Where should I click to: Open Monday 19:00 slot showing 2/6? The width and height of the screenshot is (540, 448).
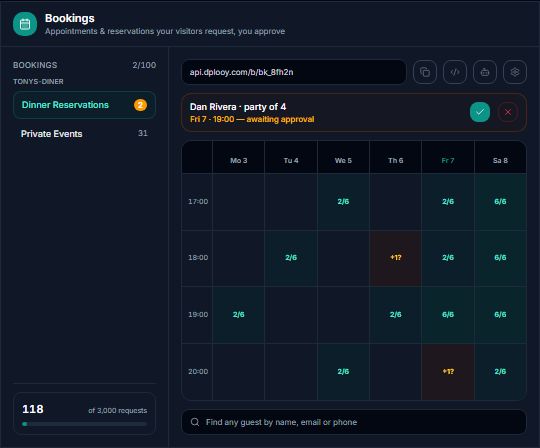click(239, 315)
